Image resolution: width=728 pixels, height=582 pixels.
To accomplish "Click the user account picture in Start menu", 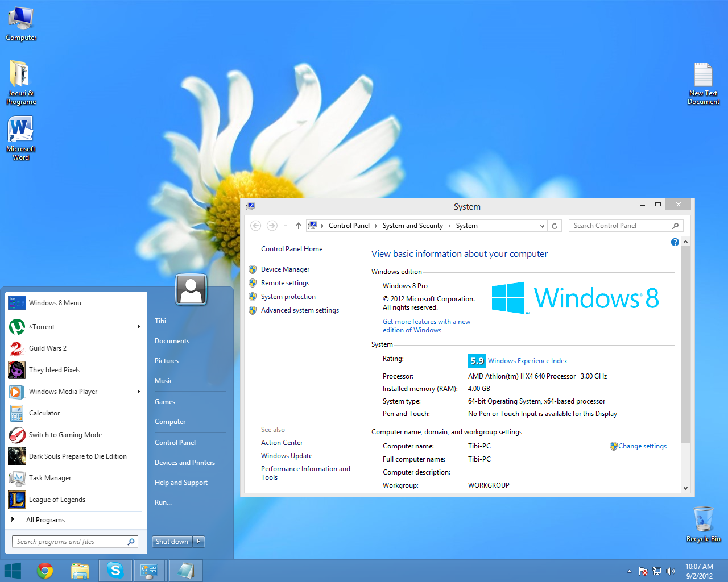I will click(191, 289).
